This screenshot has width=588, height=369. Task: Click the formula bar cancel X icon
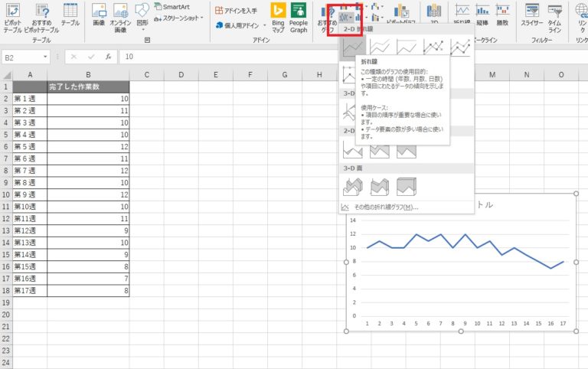73,57
